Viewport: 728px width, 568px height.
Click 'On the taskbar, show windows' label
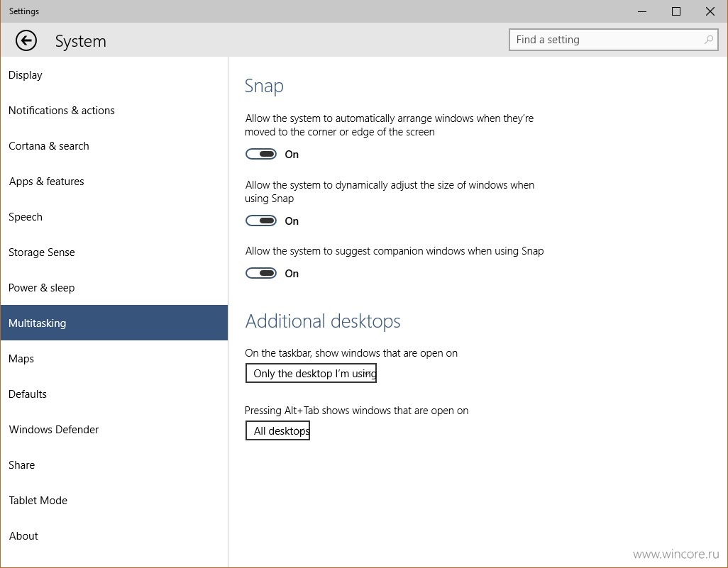(351, 353)
